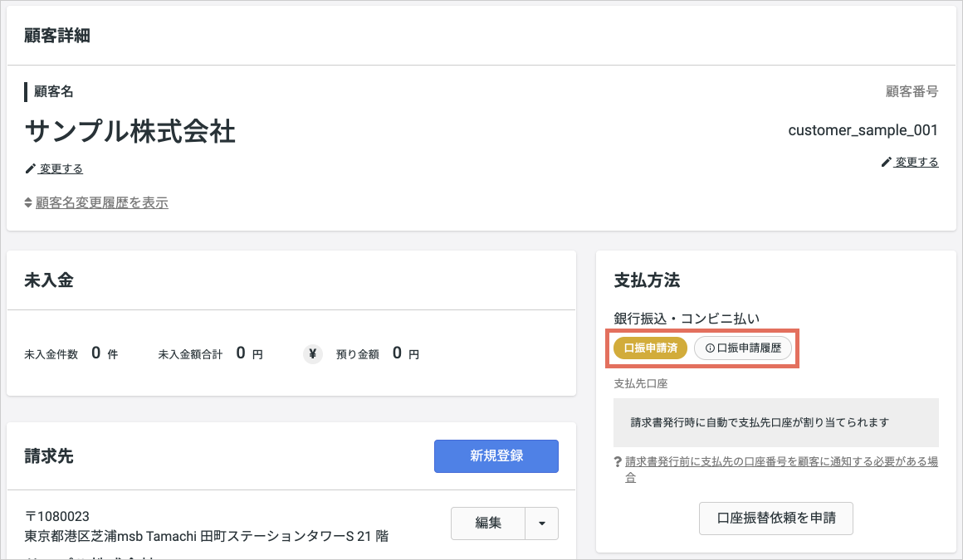Click the 編集 button for the billing address
This screenshot has height=560, width=963.
tap(487, 523)
